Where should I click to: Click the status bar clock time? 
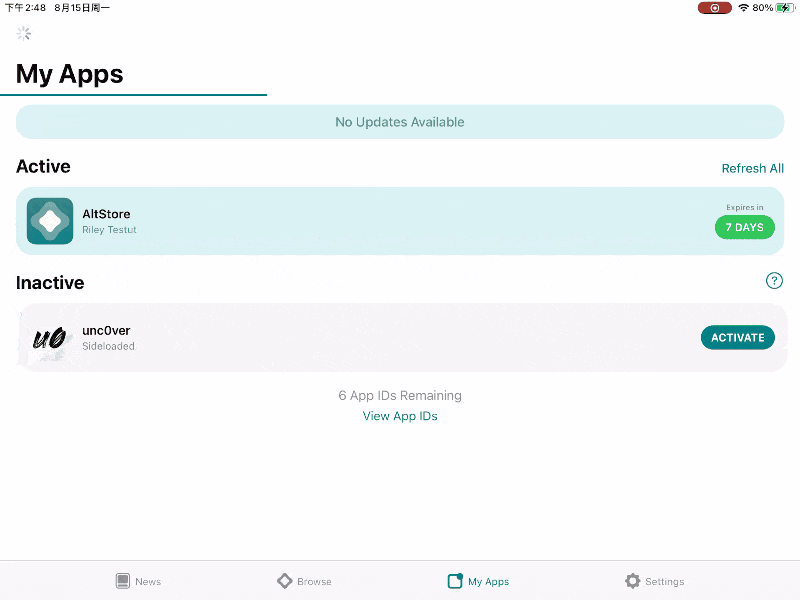click(25, 8)
